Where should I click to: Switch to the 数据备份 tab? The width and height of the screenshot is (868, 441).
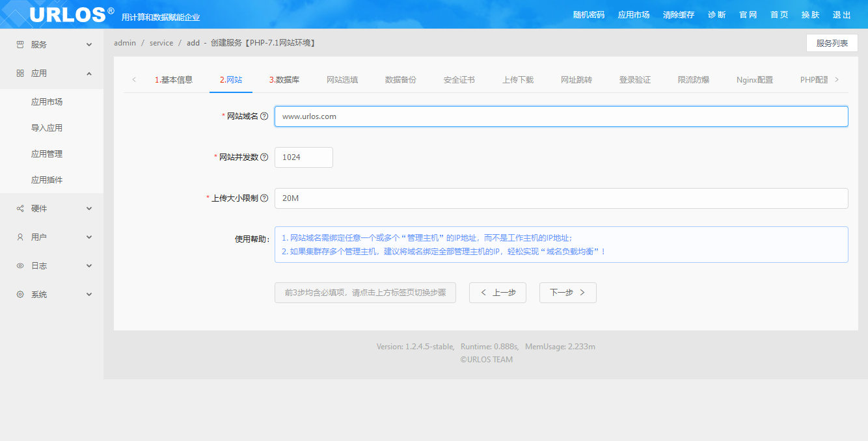tap(401, 80)
